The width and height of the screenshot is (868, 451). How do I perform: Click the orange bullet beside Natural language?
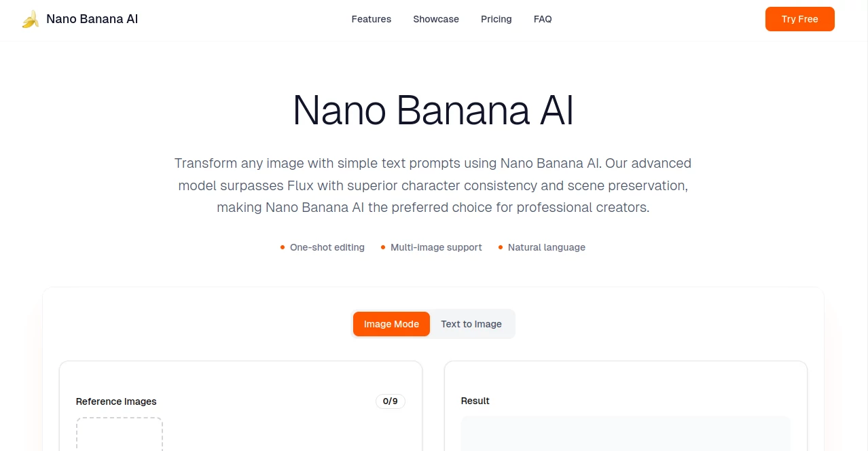click(x=501, y=247)
